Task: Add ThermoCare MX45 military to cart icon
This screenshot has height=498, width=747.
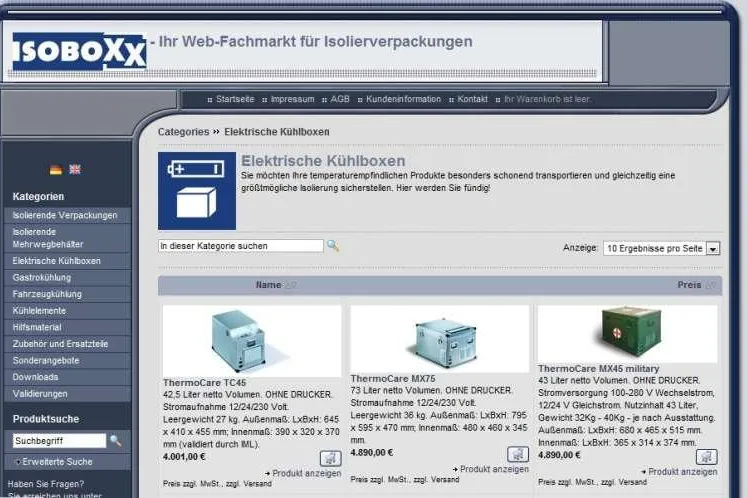Action: [707, 457]
